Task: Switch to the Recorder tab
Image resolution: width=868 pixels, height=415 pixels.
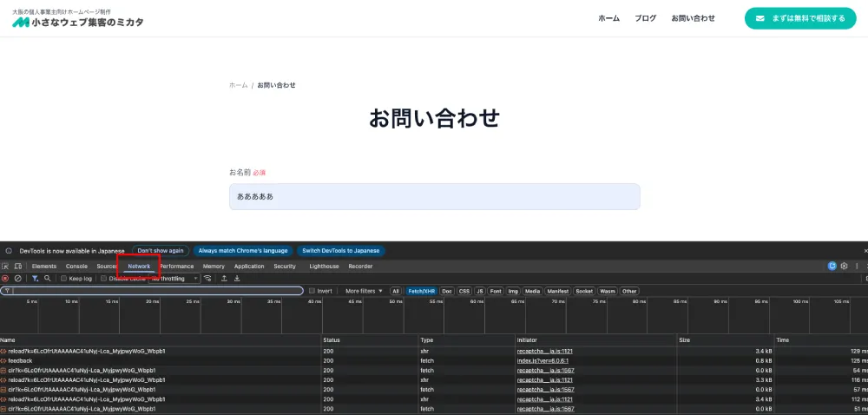Action: [360, 267]
